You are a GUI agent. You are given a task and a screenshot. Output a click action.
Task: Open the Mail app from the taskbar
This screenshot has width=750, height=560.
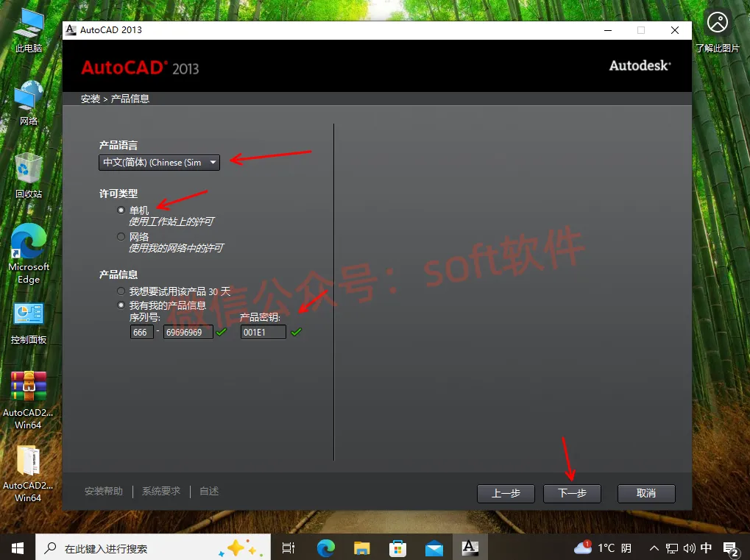[x=434, y=548]
